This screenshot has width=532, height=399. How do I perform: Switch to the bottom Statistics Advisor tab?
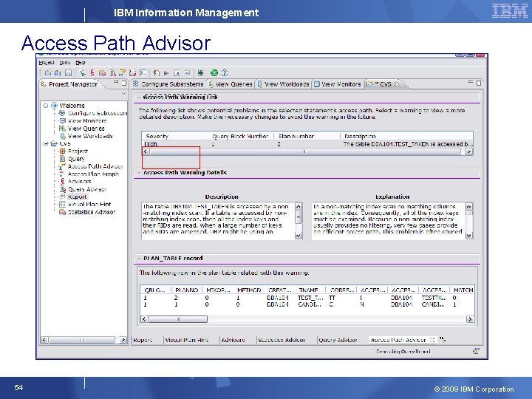pos(282,340)
